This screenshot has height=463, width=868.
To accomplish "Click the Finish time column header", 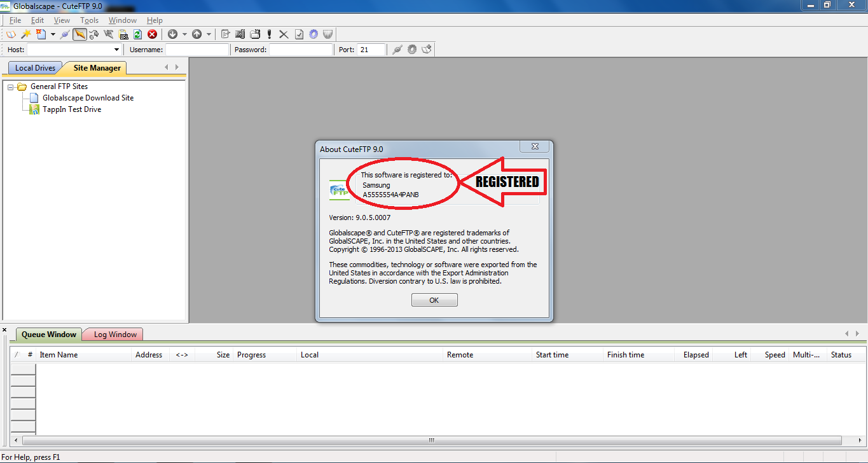I will (x=639, y=355).
